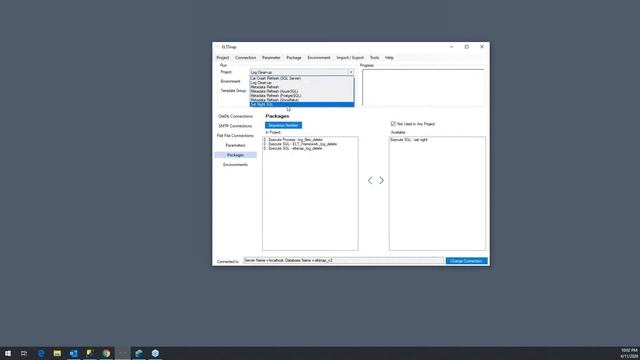Launch Google Chrome from the taskbar

coord(106,353)
